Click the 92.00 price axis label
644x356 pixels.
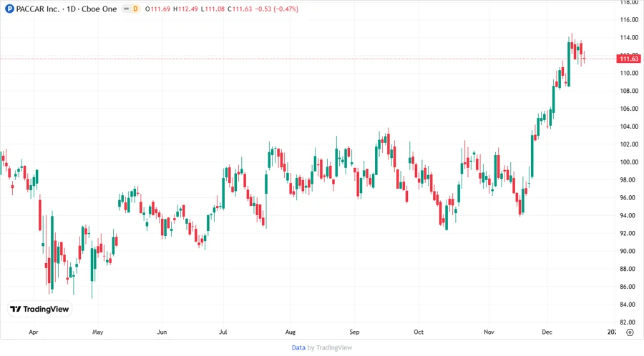click(x=629, y=233)
